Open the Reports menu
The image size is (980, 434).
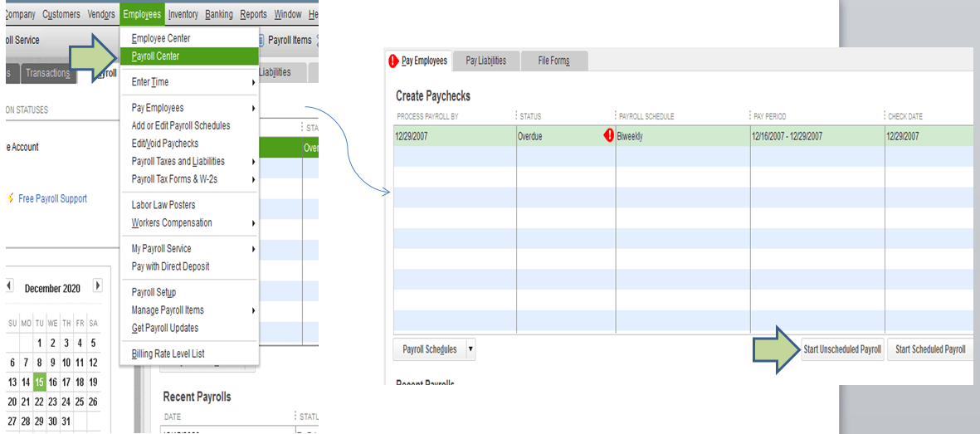pyautogui.click(x=253, y=14)
